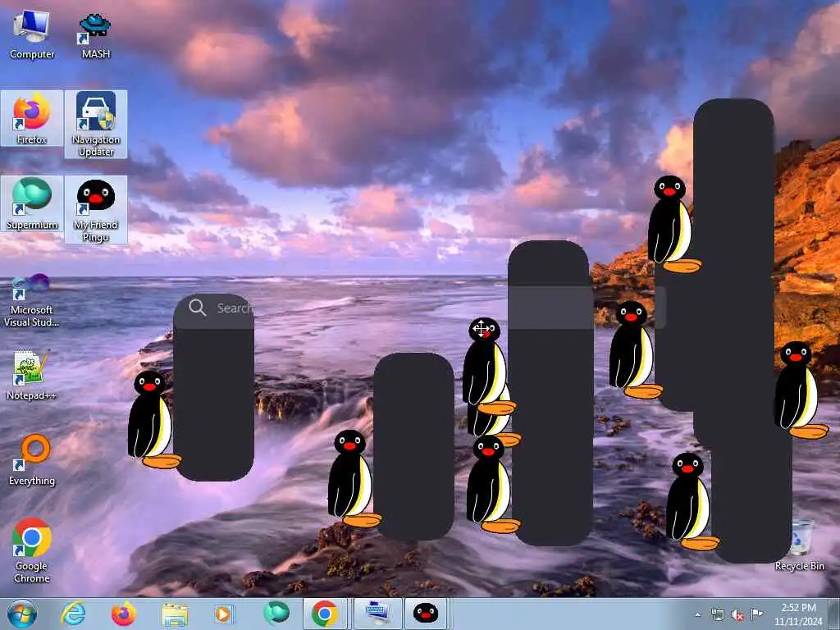
Task: Select the MASH shortcut on the desktop
Action: pos(95,33)
